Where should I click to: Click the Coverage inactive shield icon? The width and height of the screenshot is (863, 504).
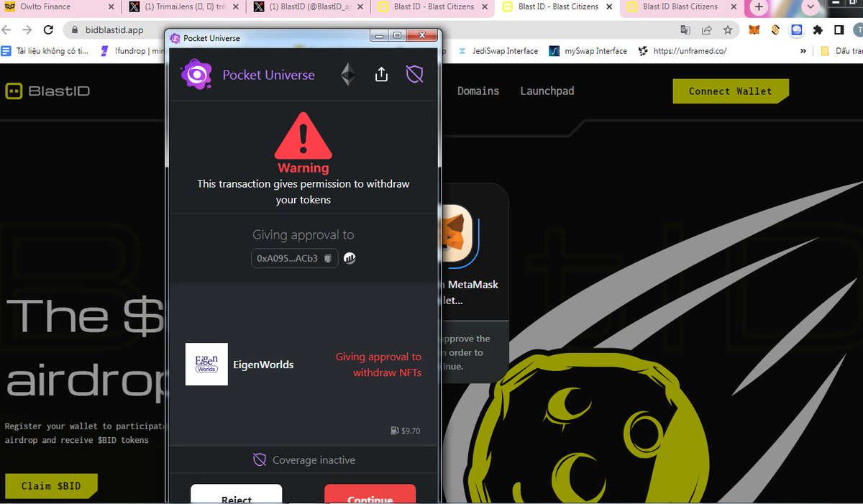260,459
